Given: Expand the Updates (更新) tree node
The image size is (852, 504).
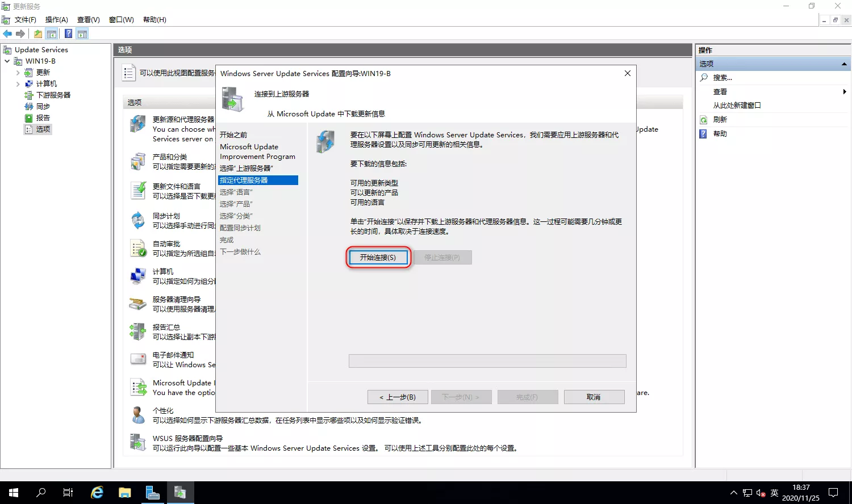Looking at the screenshot, I should [x=18, y=73].
